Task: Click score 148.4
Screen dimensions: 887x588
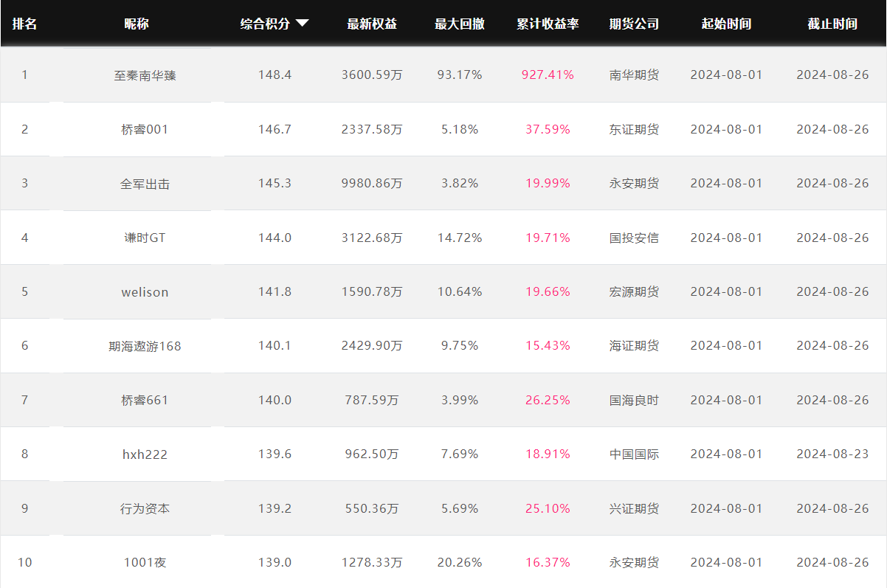Action: 275,75
